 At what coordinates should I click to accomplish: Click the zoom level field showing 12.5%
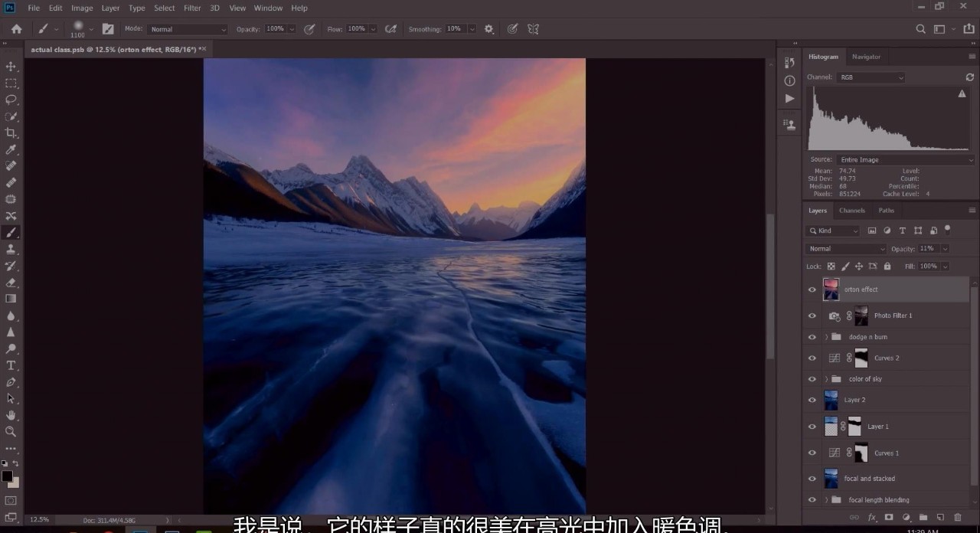click(x=40, y=520)
